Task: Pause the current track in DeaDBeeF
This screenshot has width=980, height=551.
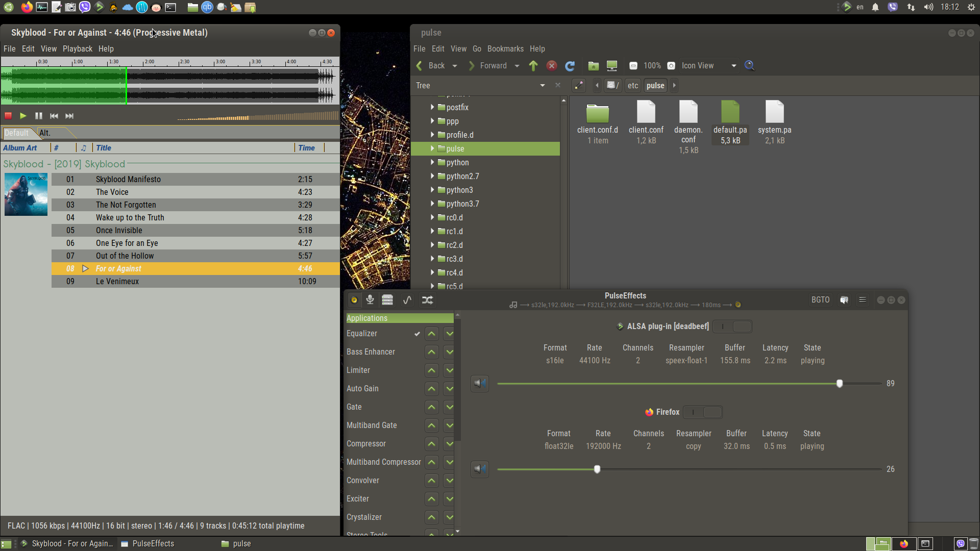Action: click(38, 116)
